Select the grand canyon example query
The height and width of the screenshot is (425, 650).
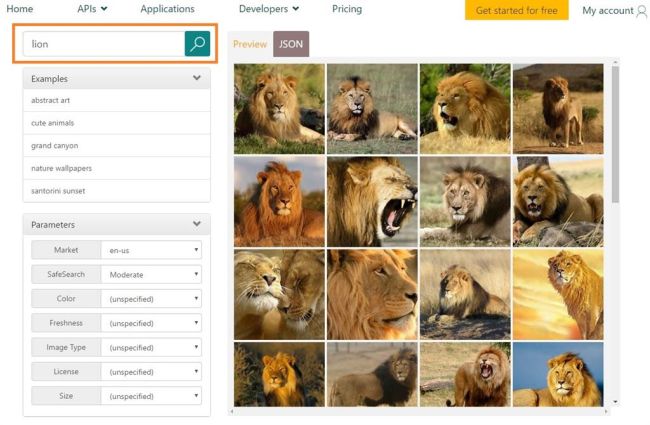[116, 146]
